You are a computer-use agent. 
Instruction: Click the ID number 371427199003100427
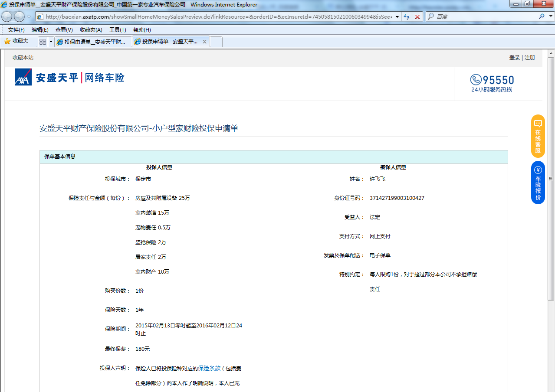pos(397,198)
